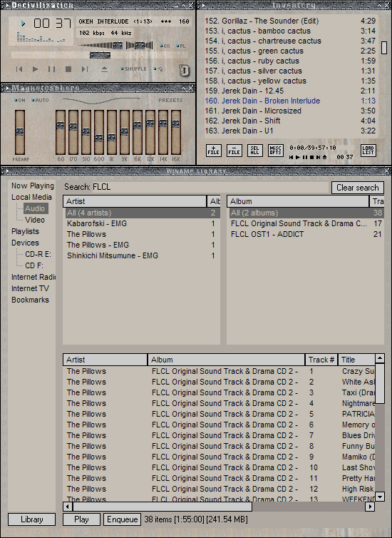The image size is (392, 538).
Task: Click the library horizontal scroll-left arrow
Action: click(x=68, y=506)
